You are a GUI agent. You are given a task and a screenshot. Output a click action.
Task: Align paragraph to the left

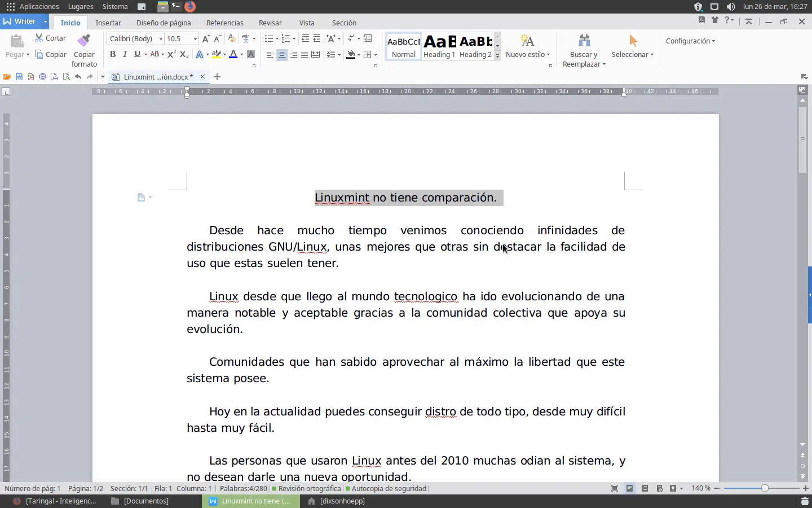(x=270, y=54)
